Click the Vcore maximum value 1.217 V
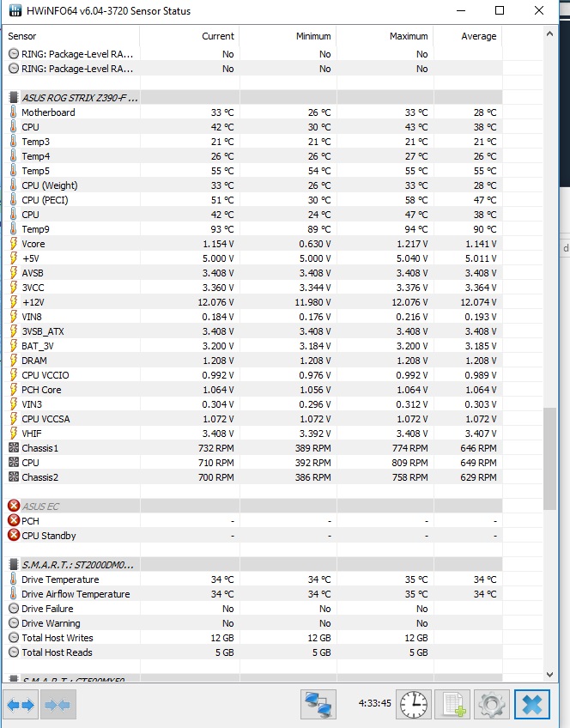This screenshot has height=728, width=570. [x=412, y=244]
